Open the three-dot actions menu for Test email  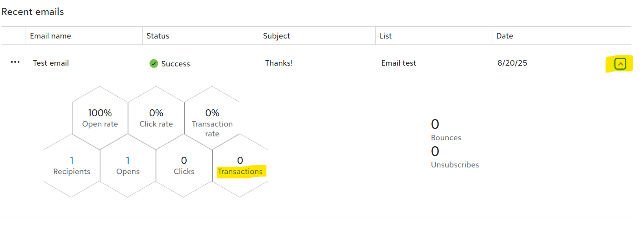15,62
